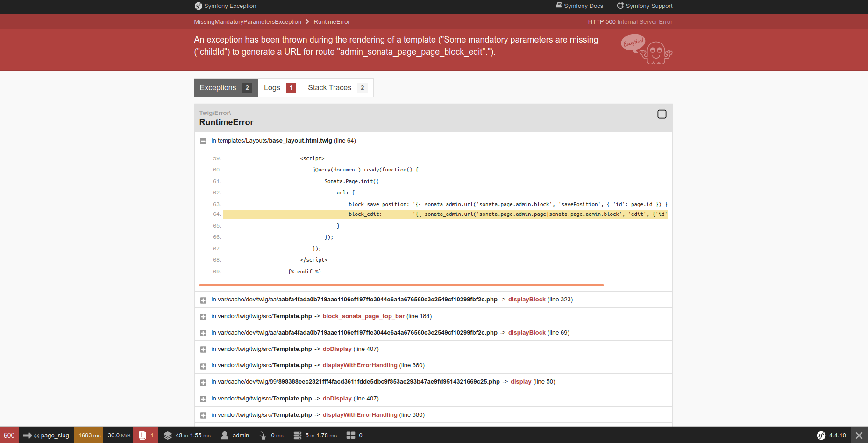This screenshot has width=868, height=443.
Task: Expand the displayBlock line 69 trace
Action: [203, 333]
